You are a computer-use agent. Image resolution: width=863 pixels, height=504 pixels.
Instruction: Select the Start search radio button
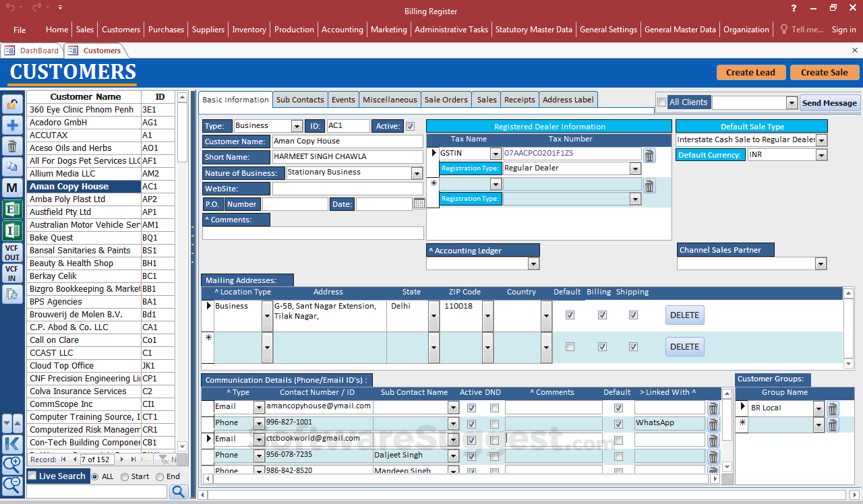[x=125, y=476]
